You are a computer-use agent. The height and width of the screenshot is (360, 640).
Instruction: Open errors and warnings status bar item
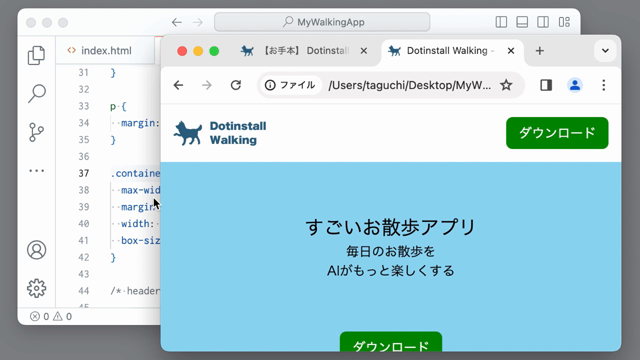51,316
